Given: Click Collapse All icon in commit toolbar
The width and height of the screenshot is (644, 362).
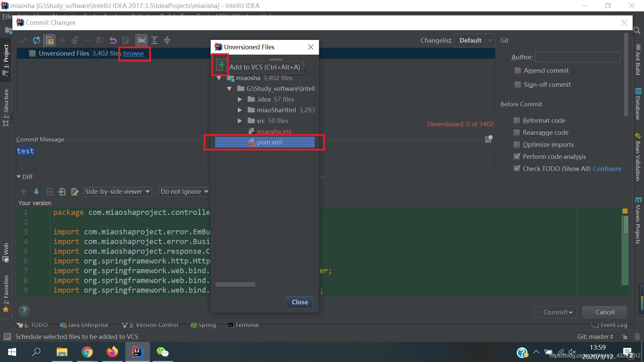Looking at the screenshot, I should click(167, 41).
